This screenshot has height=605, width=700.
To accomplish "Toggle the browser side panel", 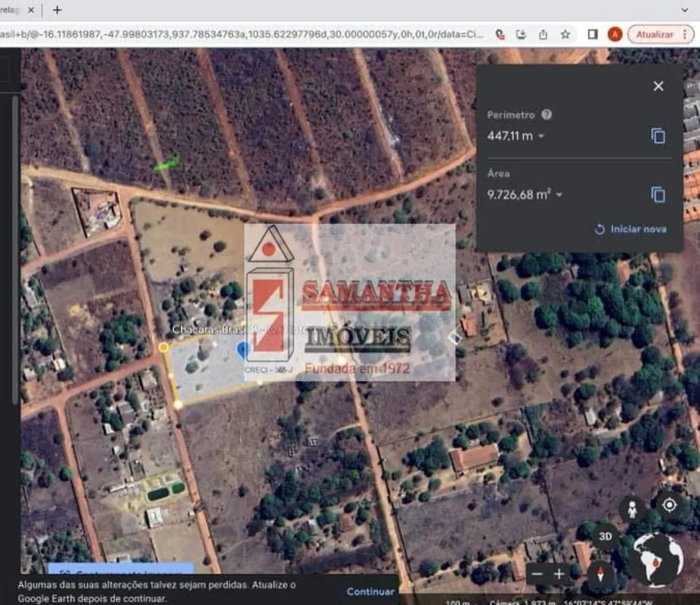I will (x=593, y=34).
